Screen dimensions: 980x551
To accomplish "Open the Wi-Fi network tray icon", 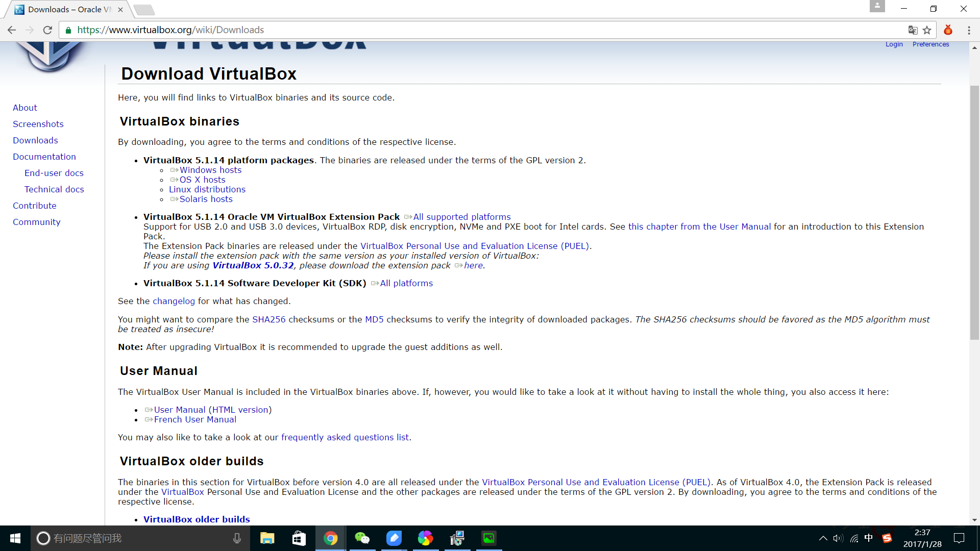I will (854, 538).
